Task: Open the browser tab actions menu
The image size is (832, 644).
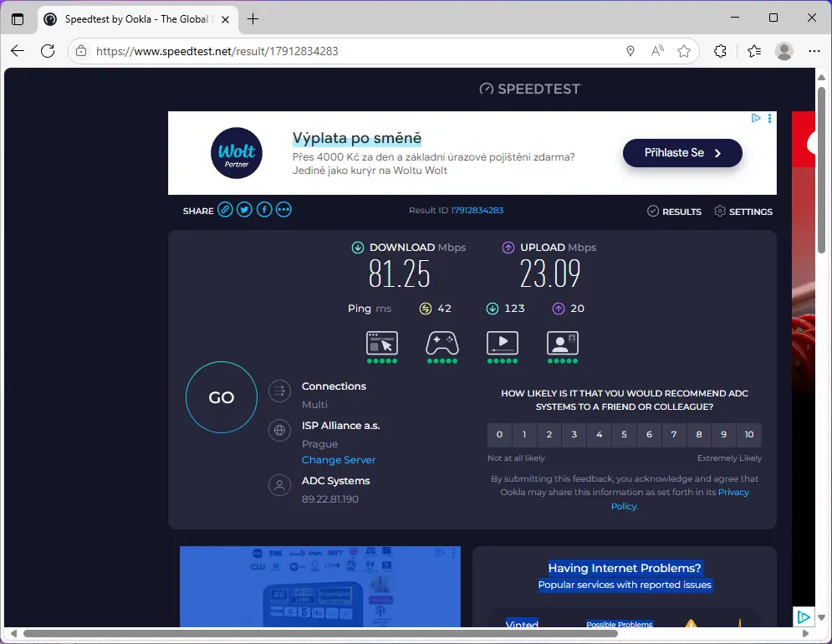Action: 18,18
